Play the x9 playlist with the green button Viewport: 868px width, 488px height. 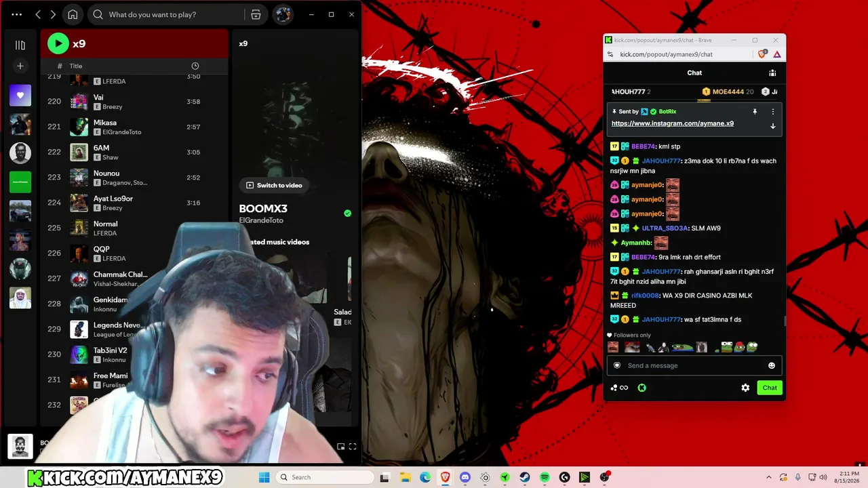tap(58, 43)
